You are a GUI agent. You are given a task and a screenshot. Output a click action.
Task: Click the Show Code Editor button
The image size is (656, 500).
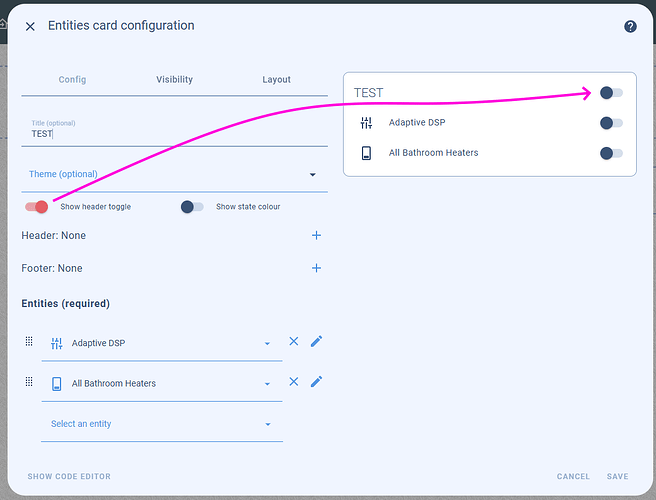tap(69, 476)
